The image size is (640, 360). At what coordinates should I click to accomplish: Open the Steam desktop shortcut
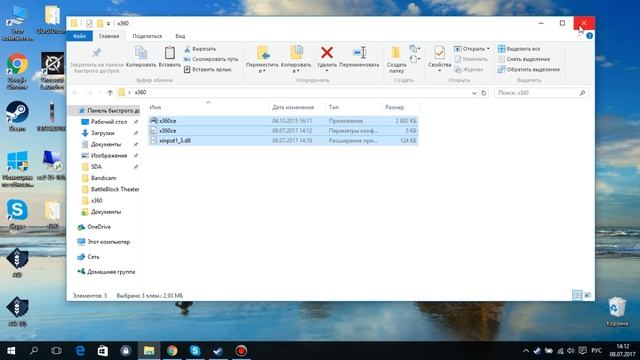pos(17,116)
